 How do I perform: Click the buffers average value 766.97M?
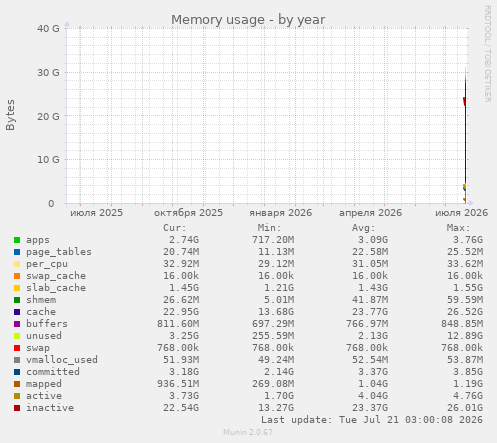pos(367,324)
